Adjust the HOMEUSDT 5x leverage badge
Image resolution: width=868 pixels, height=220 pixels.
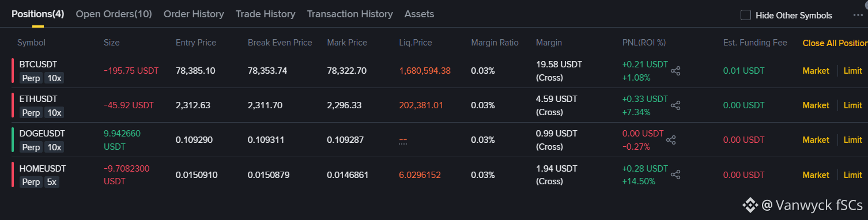52,182
